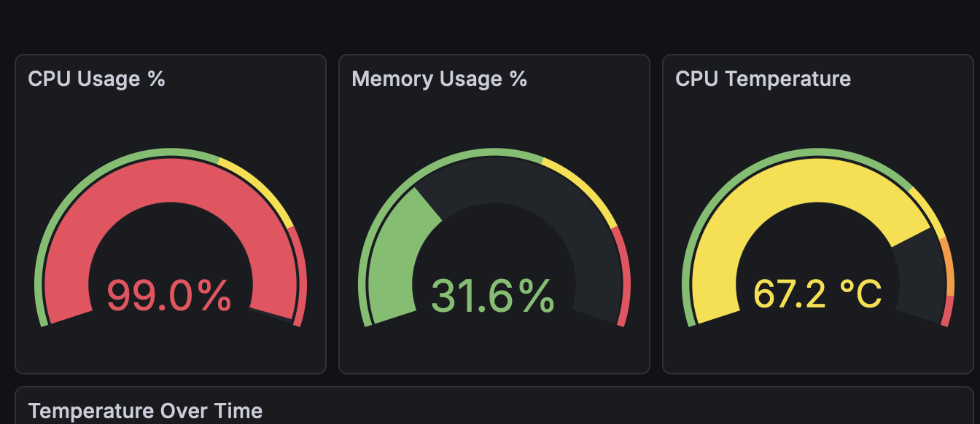980x424 pixels.
Task: Open the "Temperature Over Time" panel header
Action: click(145, 411)
